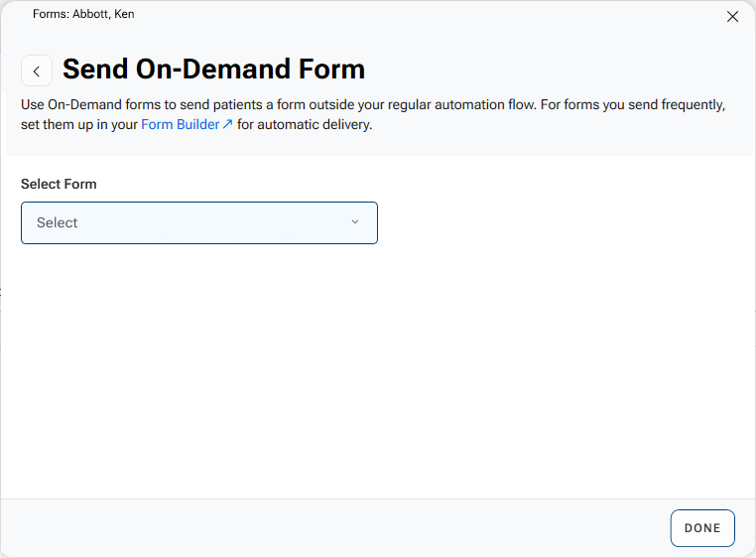Screen dimensions: 756x558
Task: Click the 'Select' placeholder text
Action: tap(58, 222)
